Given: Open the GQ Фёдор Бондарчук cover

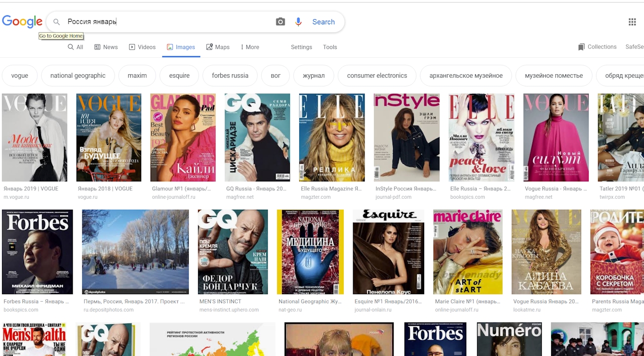Looking at the screenshot, I should (233, 252).
